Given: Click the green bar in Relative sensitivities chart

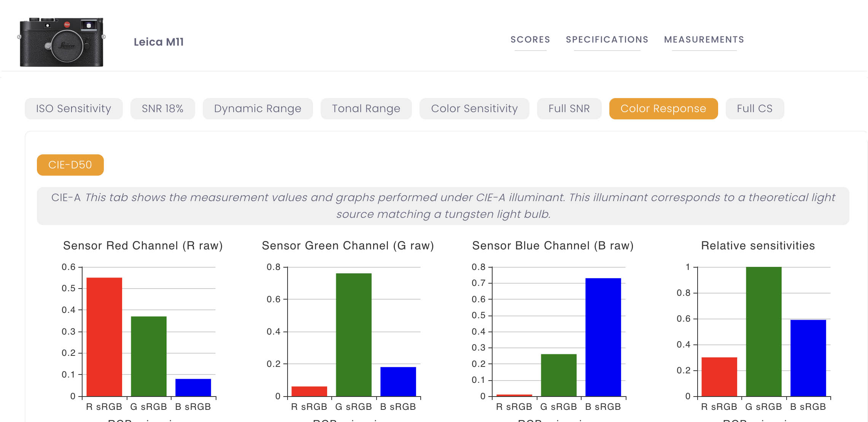Looking at the screenshot, I should pos(764,332).
